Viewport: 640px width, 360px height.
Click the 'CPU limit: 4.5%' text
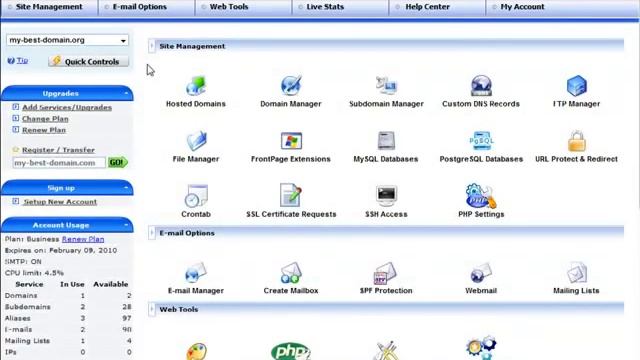(x=34, y=273)
